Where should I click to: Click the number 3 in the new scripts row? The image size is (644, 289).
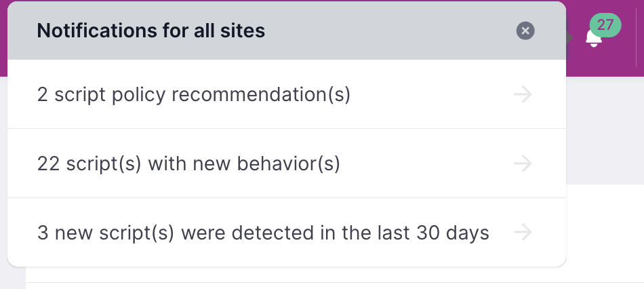(43, 233)
